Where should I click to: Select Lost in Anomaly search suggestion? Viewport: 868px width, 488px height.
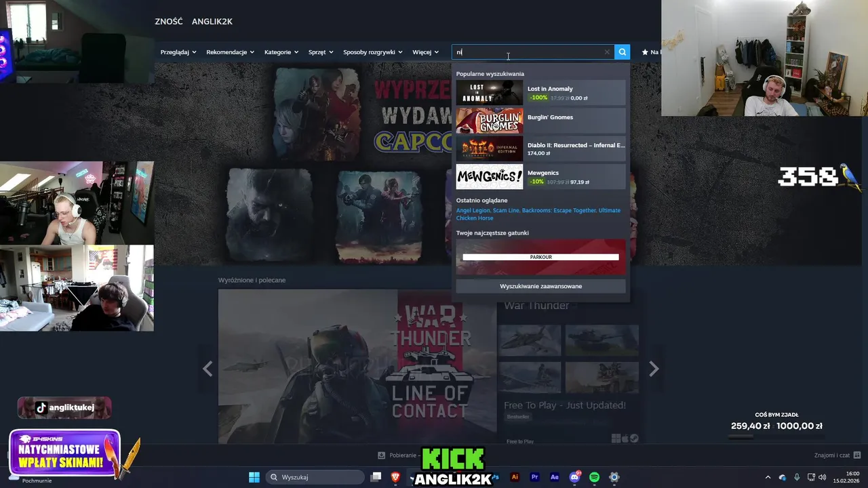[540, 93]
